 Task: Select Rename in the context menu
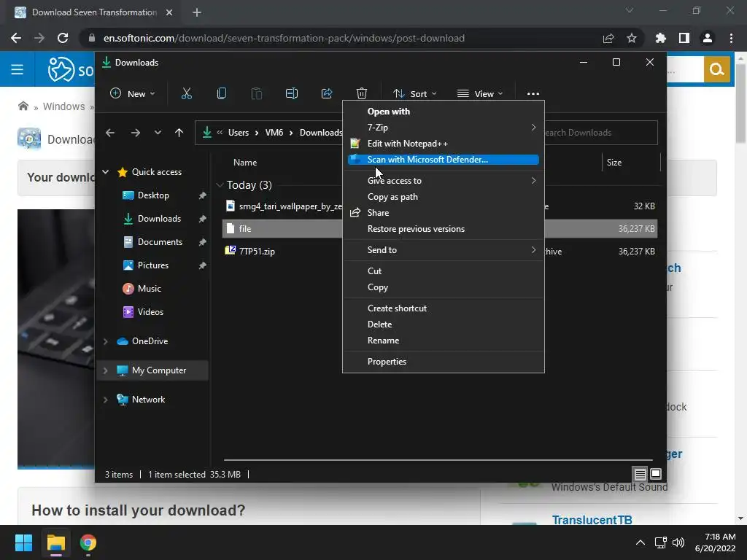(444, 341)
